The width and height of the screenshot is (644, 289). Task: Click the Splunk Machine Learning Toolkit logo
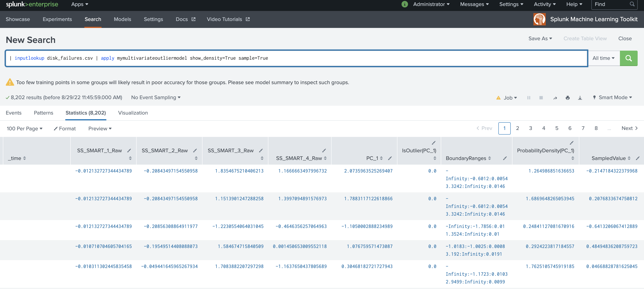click(540, 19)
